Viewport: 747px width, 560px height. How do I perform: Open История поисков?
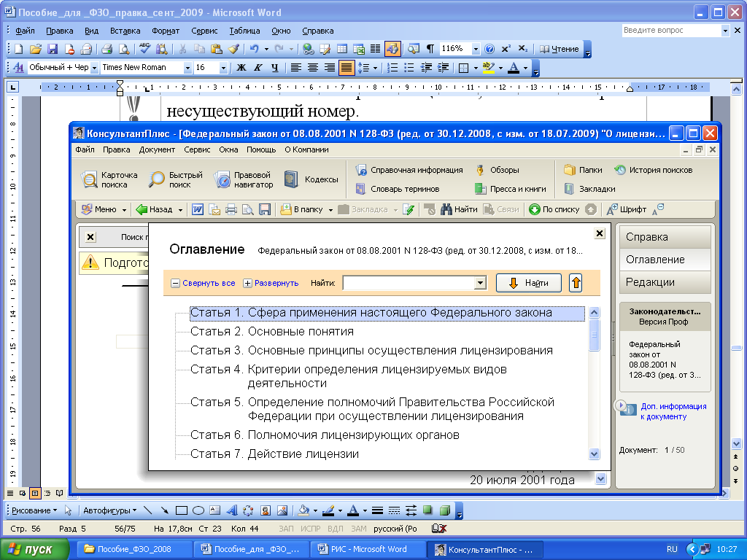point(653,170)
